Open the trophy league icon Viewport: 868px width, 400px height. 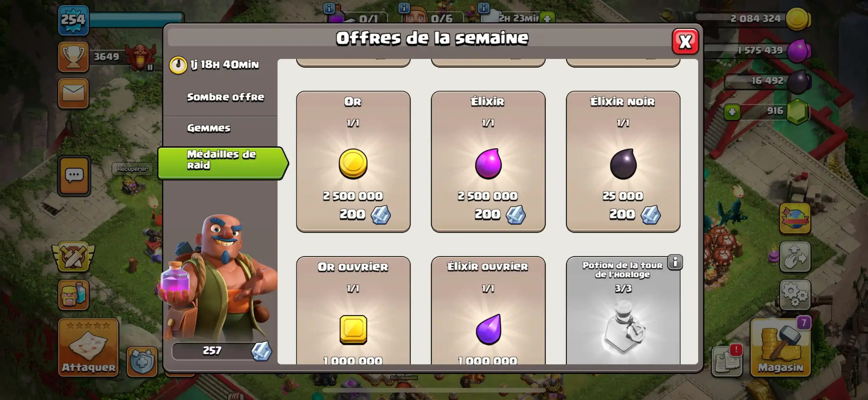(x=73, y=57)
